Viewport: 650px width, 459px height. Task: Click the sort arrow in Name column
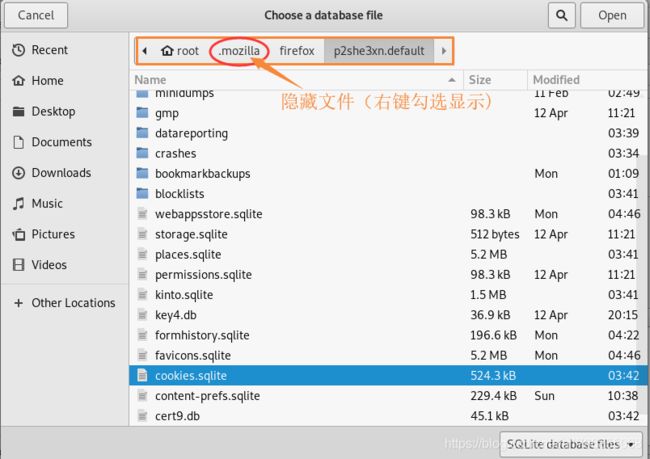pyautogui.click(x=452, y=80)
